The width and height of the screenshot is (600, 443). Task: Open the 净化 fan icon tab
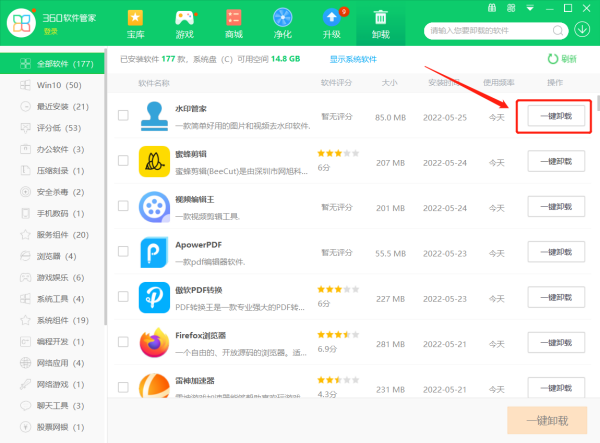(282, 24)
